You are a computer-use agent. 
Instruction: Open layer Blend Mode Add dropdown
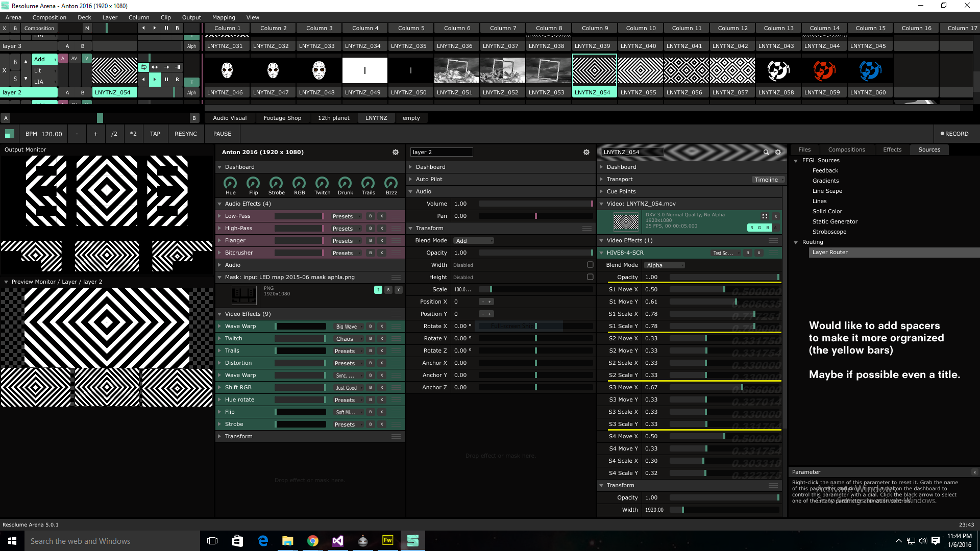(x=474, y=241)
